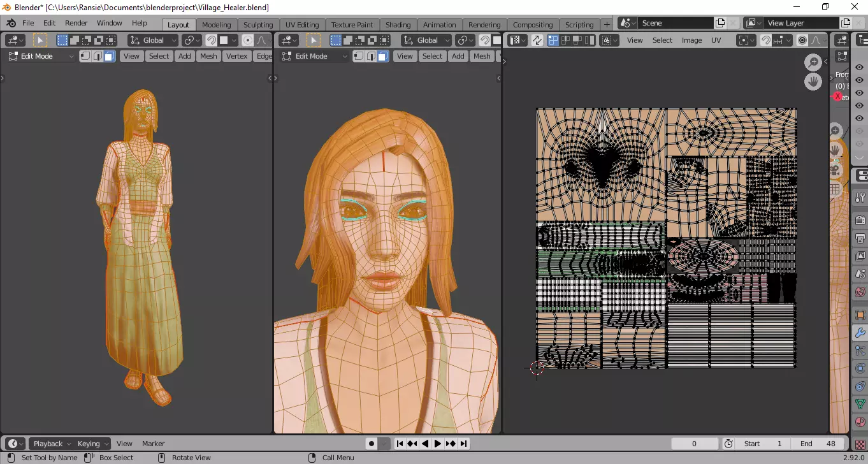Toggle proportional editing in UV editor header
The height and width of the screenshot is (464, 868).
(802, 40)
